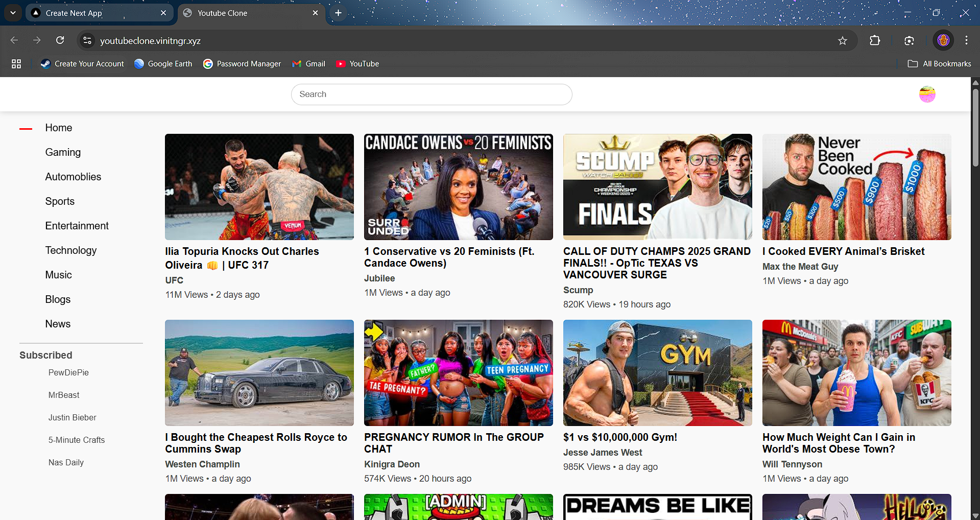Click title '$1 vs $10,000,000 Gym!'

(x=620, y=437)
